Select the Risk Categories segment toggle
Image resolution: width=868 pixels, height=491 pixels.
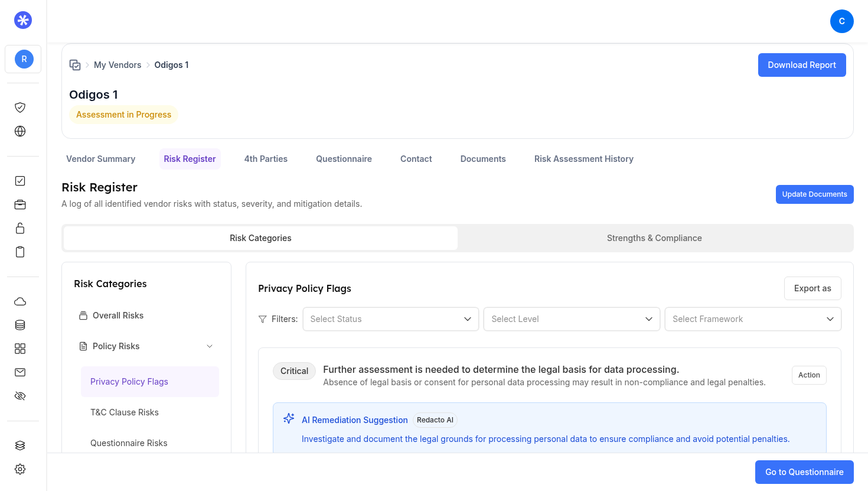(260, 238)
